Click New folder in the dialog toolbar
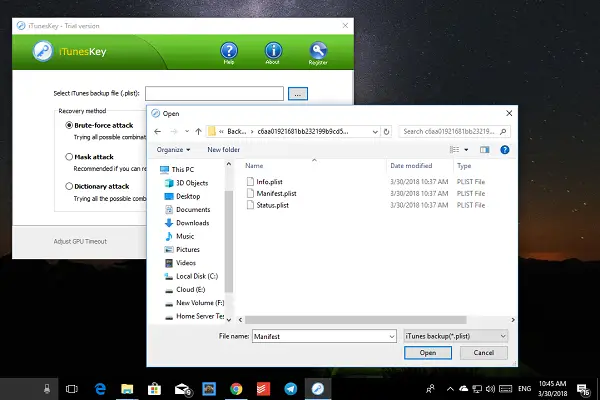 [x=223, y=150]
